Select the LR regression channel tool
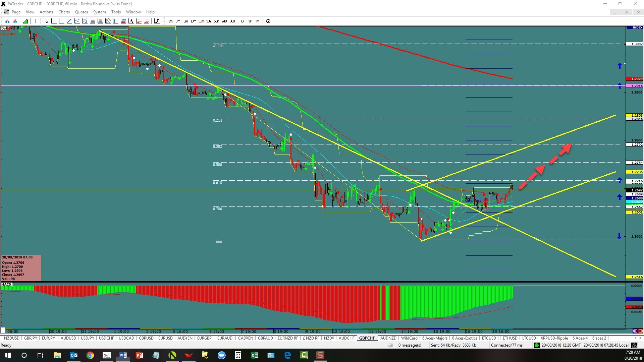 coord(85,21)
